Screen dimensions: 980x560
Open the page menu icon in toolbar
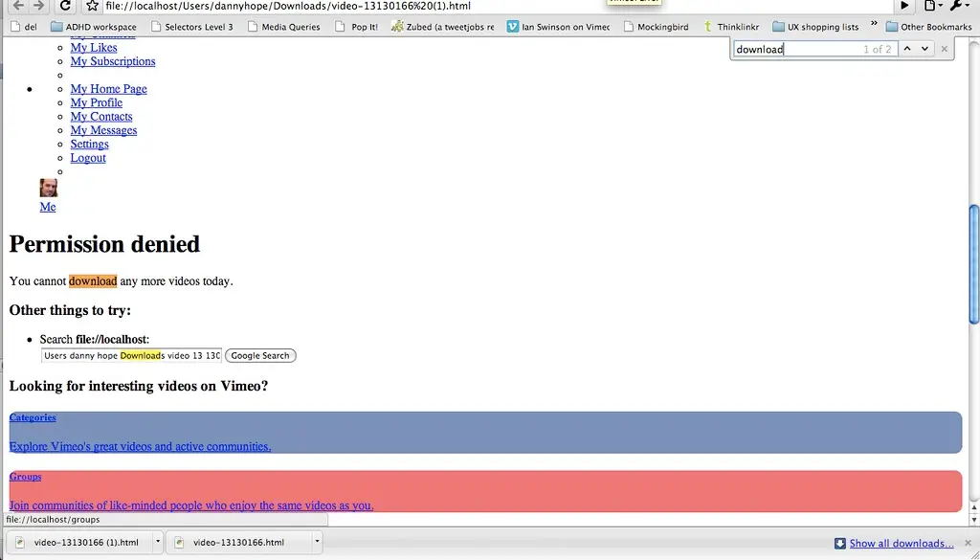coord(932,6)
